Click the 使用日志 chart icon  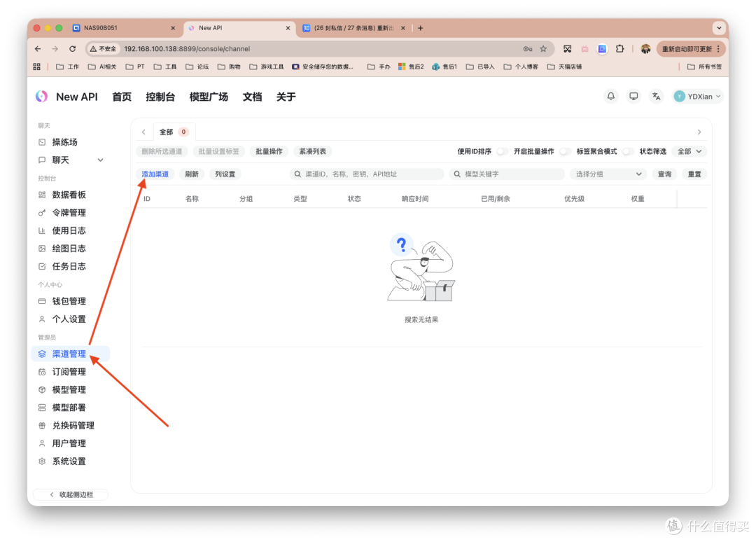coord(42,230)
